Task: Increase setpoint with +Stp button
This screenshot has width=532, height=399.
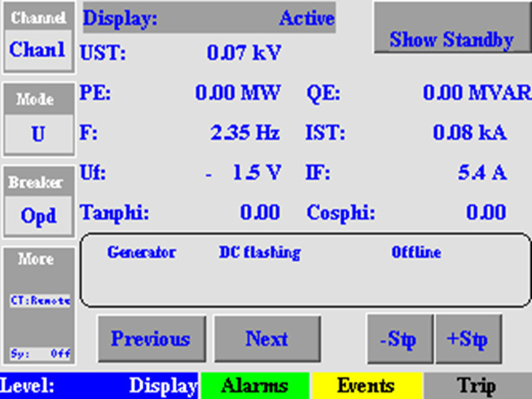Action: 468,339
